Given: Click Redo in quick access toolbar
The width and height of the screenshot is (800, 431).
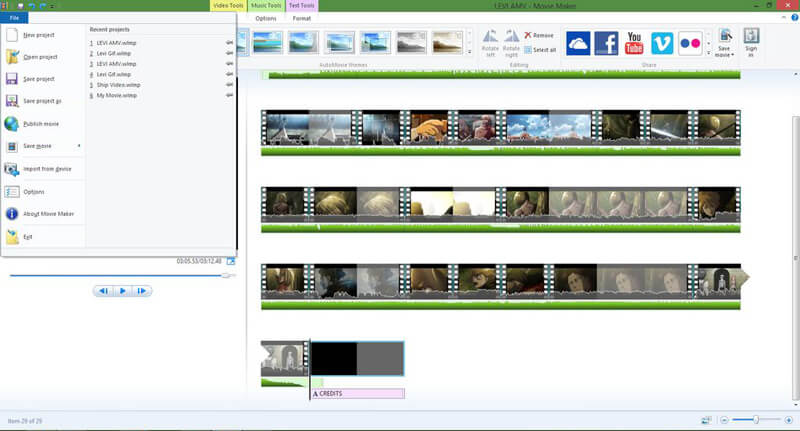Looking at the screenshot, I should [43, 6].
